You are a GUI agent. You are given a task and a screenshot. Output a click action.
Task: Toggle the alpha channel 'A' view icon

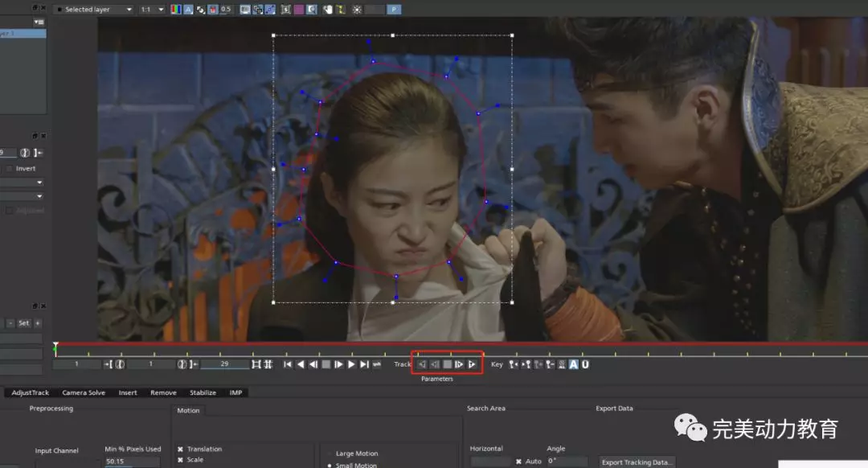[x=188, y=10]
